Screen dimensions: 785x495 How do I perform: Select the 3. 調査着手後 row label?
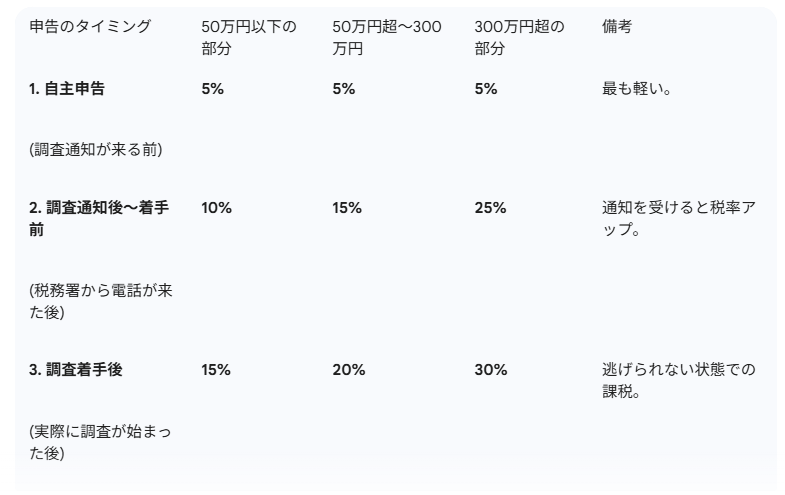(75, 370)
